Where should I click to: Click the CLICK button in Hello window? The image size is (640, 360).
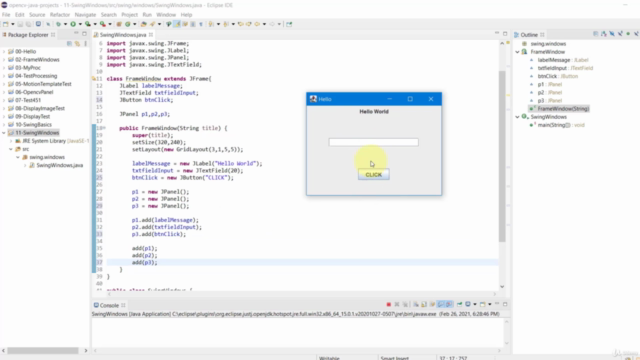click(x=373, y=175)
